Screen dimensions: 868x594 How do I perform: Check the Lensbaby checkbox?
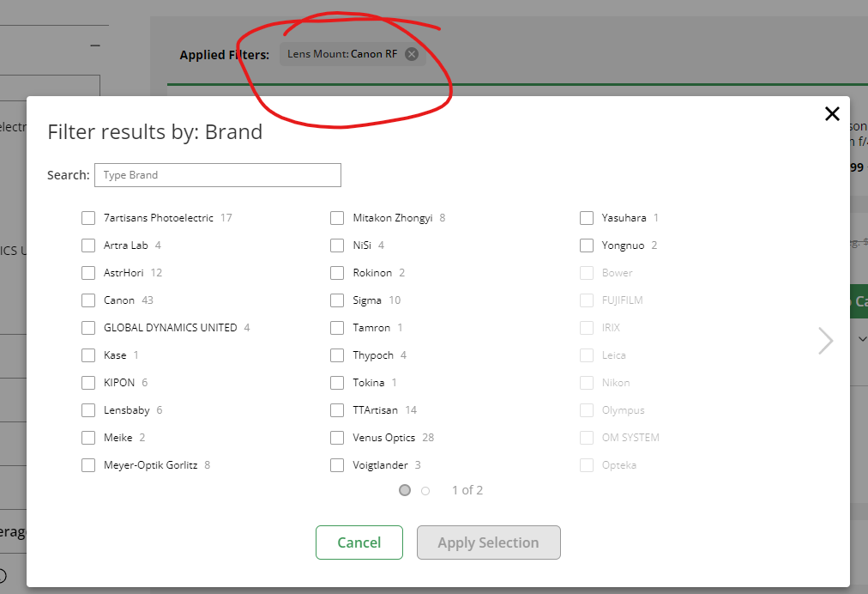pyautogui.click(x=88, y=410)
